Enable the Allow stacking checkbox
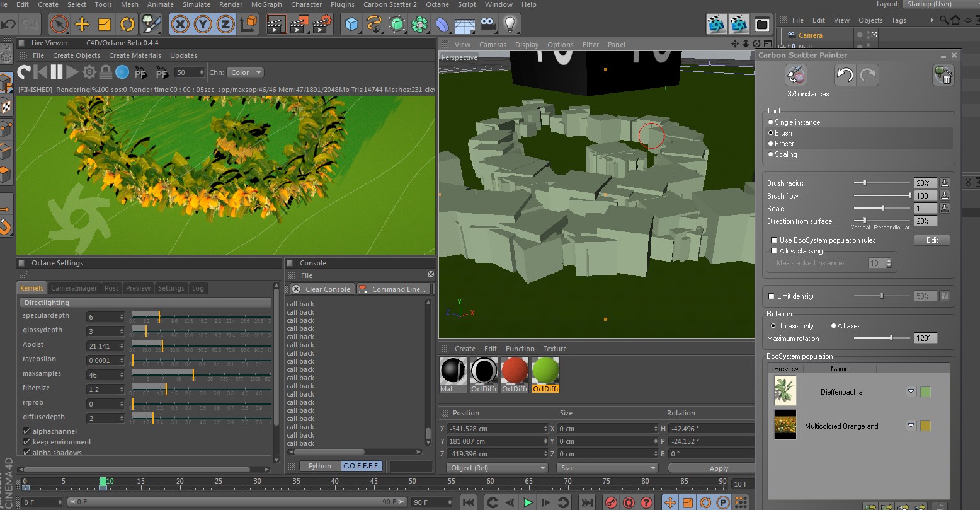980x510 pixels. [774, 251]
